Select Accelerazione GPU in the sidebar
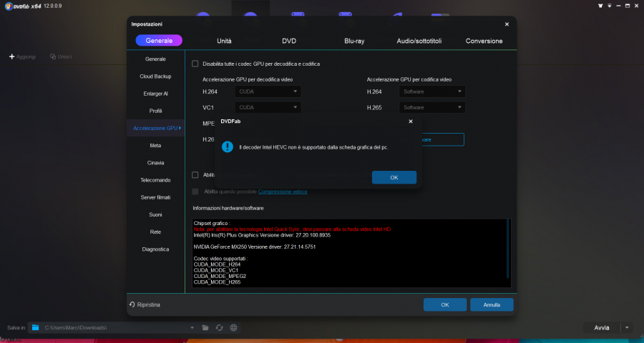Viewport: 644px width, 343px height. point(156,128)
